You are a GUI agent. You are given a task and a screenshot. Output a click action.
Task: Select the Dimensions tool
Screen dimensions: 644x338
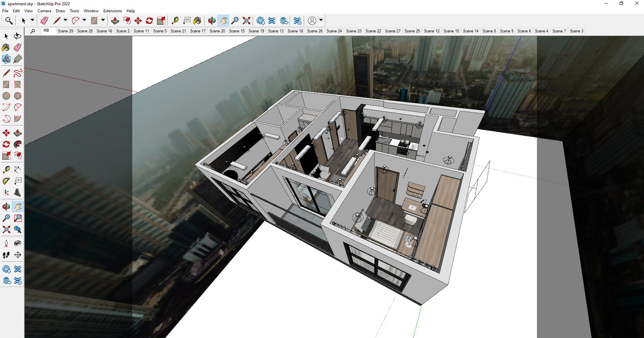click(18, 170)
